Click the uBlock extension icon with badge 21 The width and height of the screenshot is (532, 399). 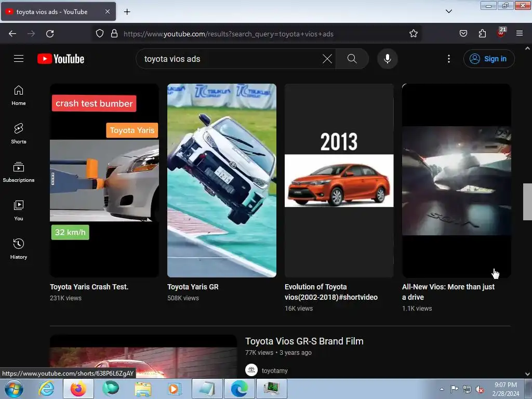pyautogui.click(x=501, y=33)
